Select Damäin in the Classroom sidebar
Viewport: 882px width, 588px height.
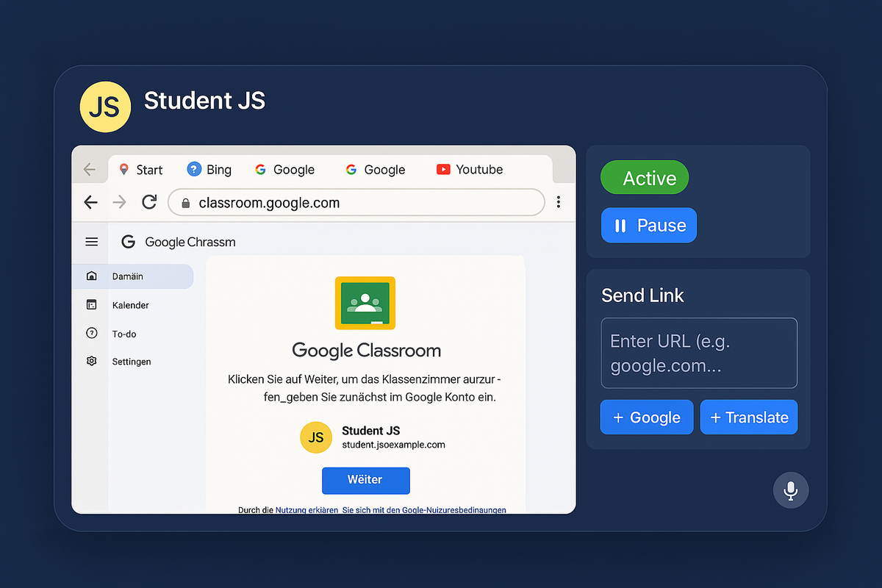[x=132, y=276]
